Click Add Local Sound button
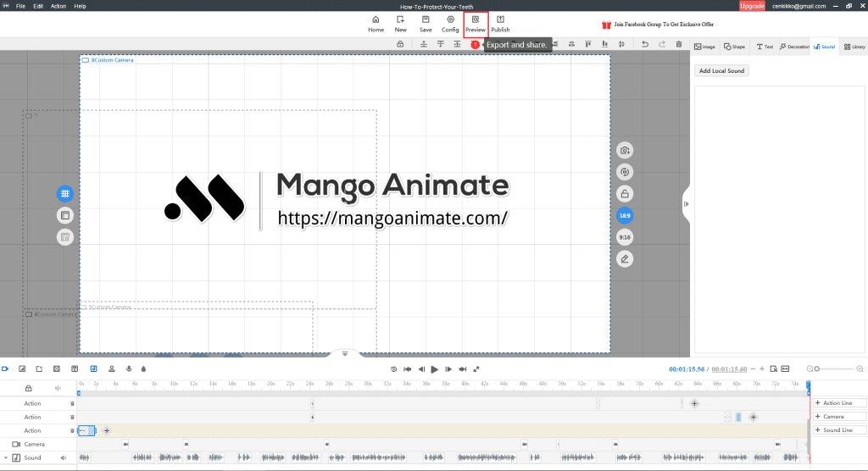 [x=721, y=71]
